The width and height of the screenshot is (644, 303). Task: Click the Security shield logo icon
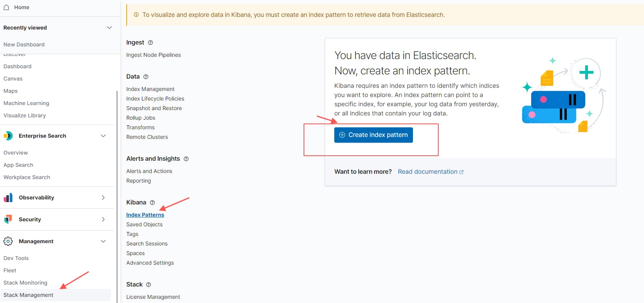(8, 219)
